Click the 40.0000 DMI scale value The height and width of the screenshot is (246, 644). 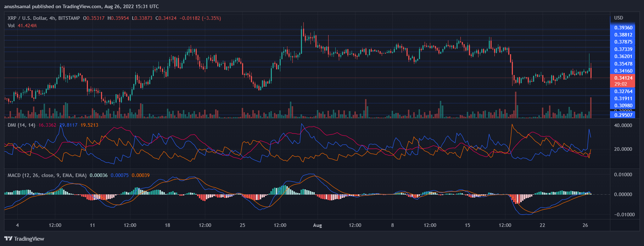[x=623, y=125]
